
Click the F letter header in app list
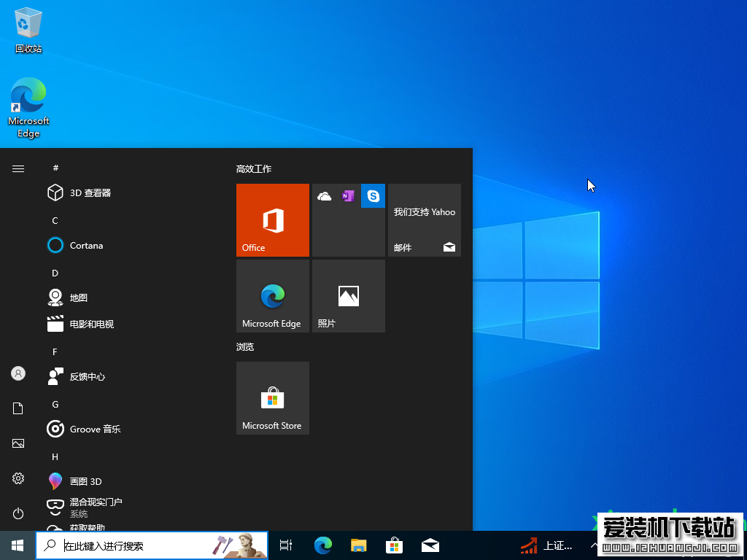coord(55,352)
